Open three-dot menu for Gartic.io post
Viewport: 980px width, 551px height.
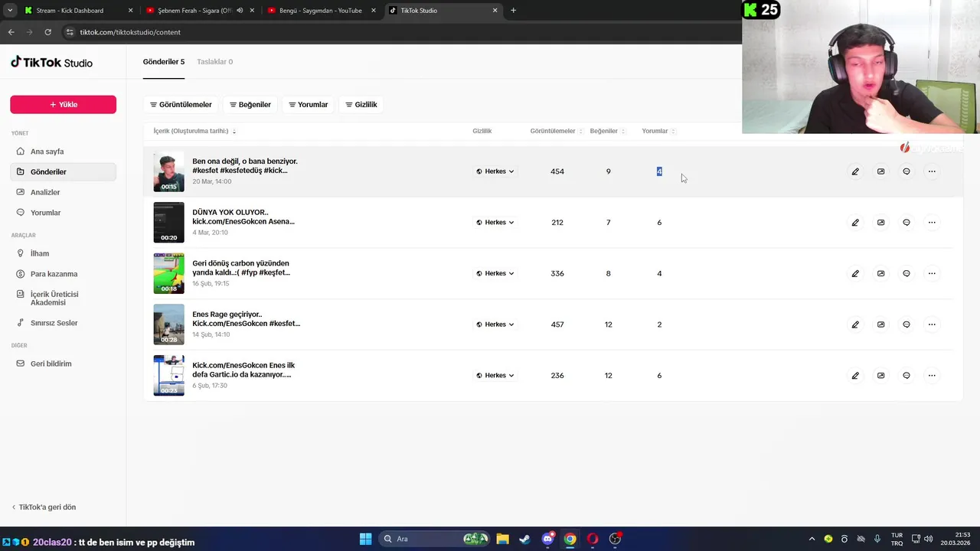[x=932, y=376]
